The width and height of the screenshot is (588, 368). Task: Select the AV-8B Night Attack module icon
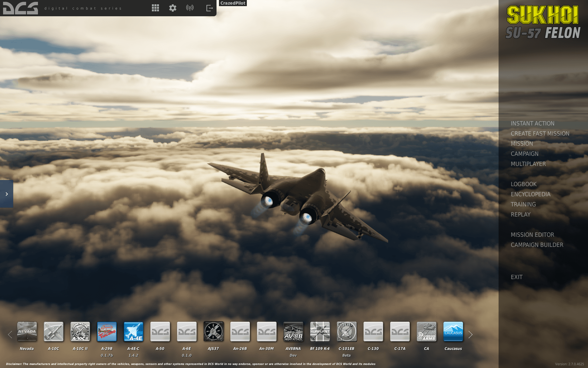[293, 332]
